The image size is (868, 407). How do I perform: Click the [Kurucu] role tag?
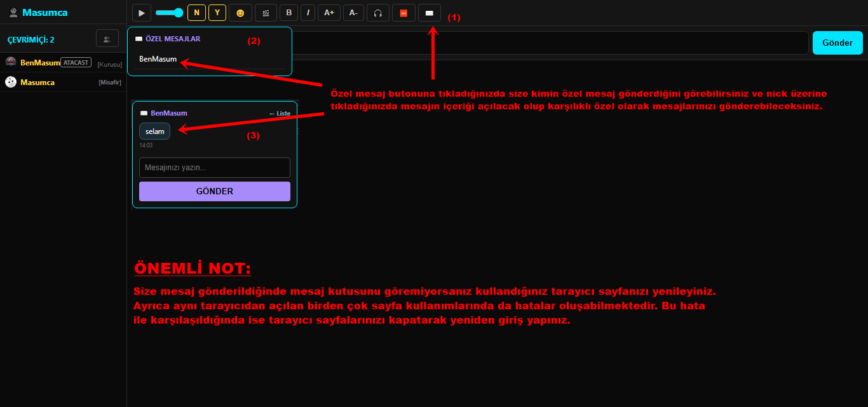[x=109, y=65]
